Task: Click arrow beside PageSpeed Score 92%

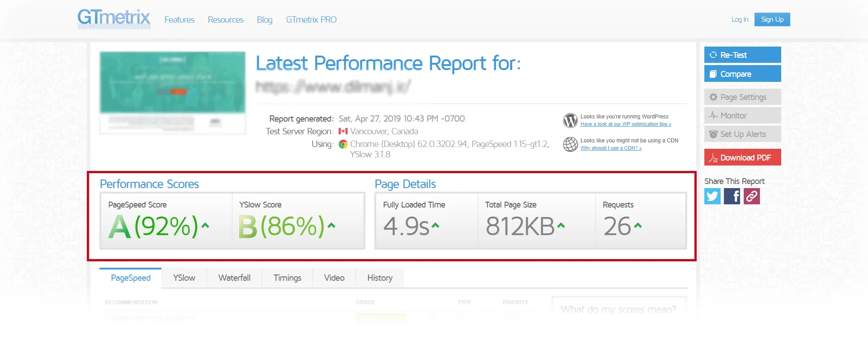Action: click(x=205, y=225)
